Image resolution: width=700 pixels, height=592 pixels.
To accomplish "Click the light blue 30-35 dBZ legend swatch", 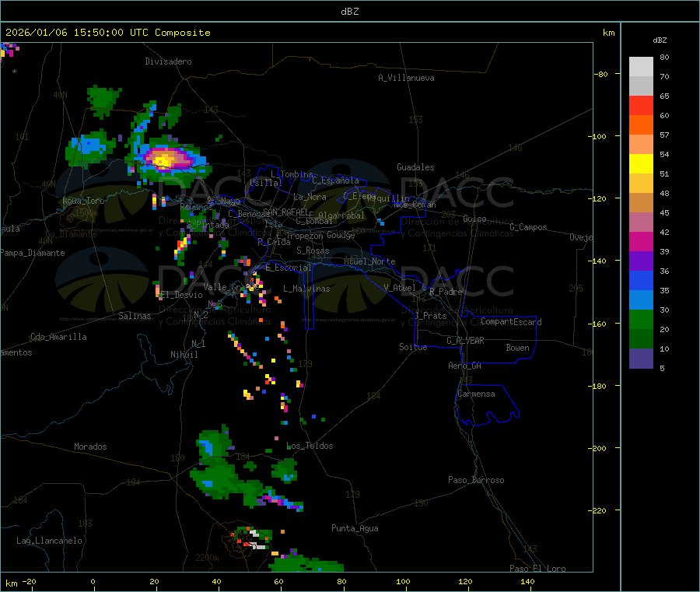I will point(641,300).
